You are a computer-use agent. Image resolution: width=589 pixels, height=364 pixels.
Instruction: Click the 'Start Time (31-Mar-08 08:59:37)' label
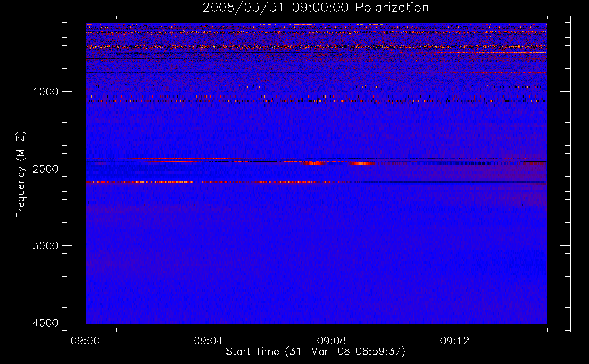pyautogui.click(x=316, y=352)
